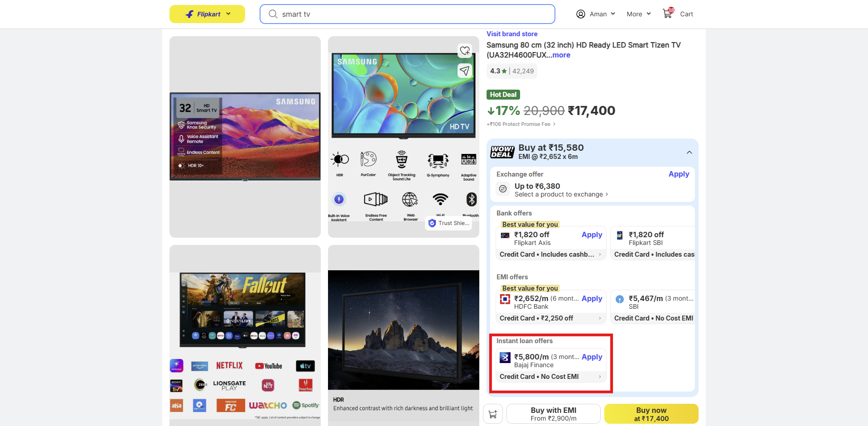Apply Bajaj Finance ₹5,800/m loan offer
868x426 pixels.
[592, 357]
